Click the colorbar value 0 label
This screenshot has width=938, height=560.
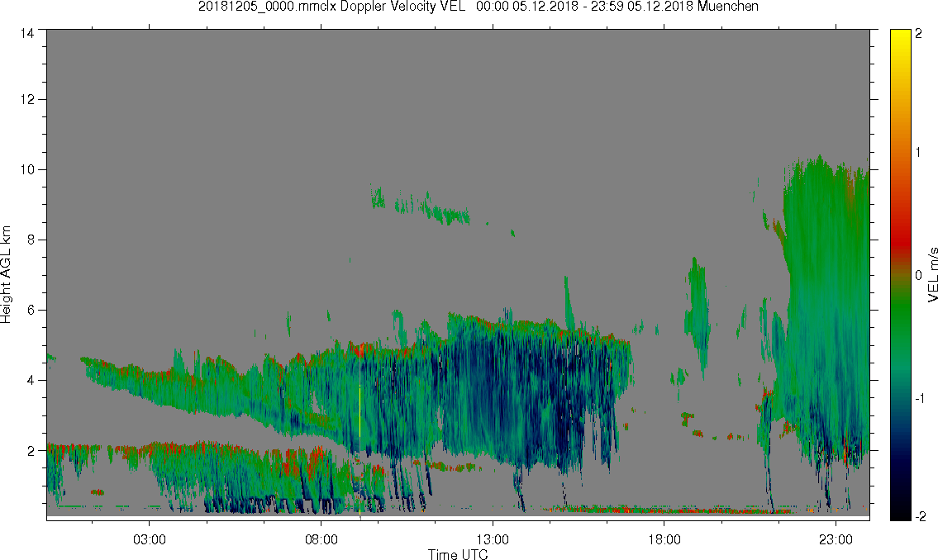(x=918, y=276)
